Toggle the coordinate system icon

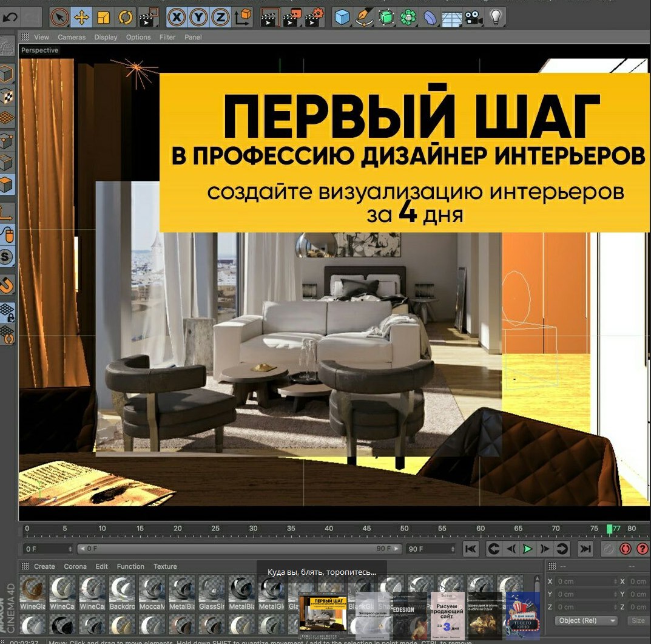[243, 18]
